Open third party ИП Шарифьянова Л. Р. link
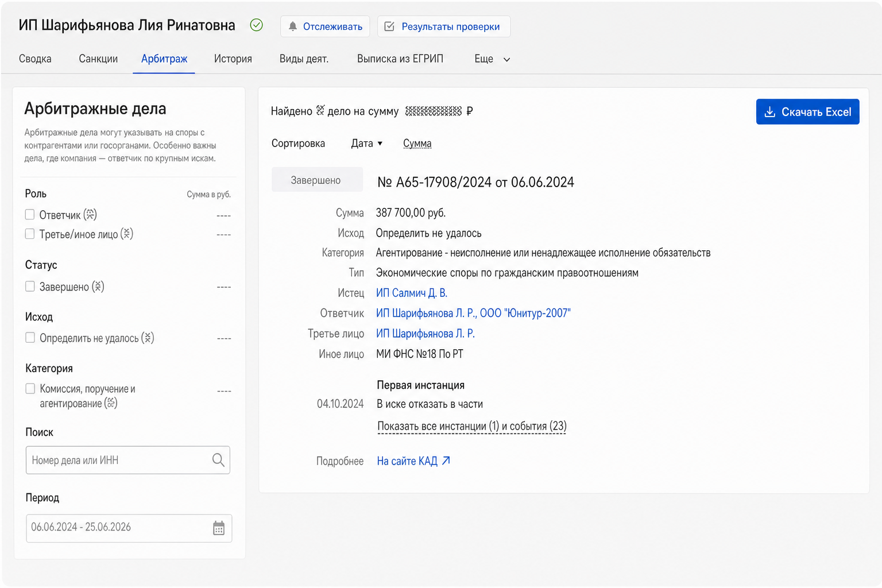Screen dimensions: 882x588 [x=425, y=334]
